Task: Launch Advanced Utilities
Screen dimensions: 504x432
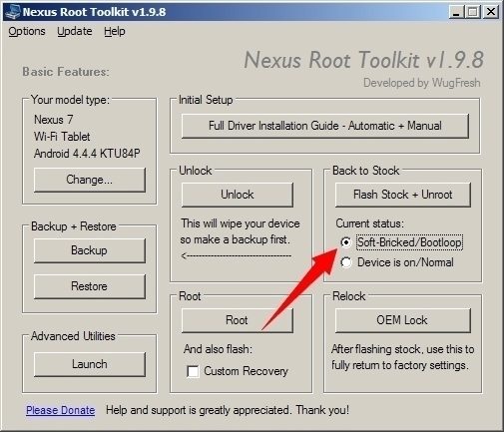Action: tap(90, 364)
